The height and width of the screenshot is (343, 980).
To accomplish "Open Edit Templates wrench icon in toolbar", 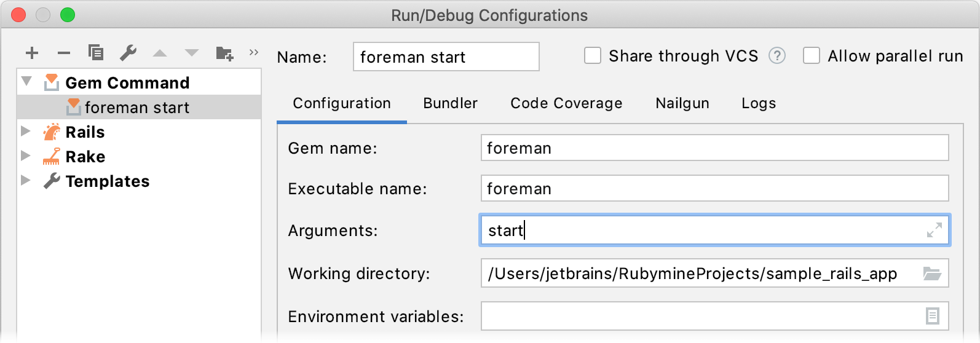I will 128,53.
